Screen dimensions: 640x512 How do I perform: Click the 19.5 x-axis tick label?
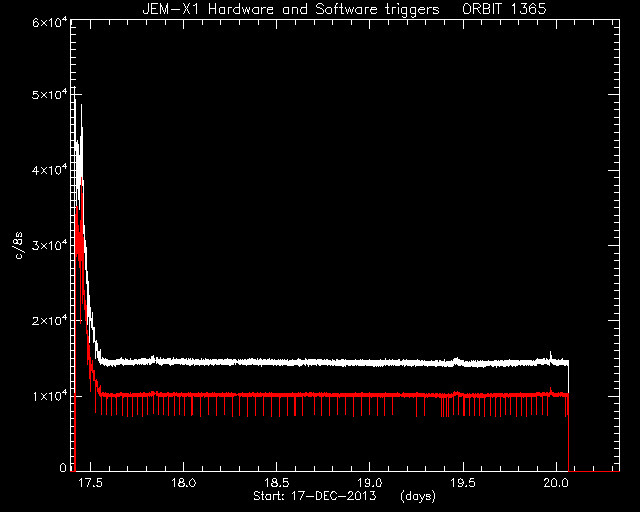(x=463, y=483)
